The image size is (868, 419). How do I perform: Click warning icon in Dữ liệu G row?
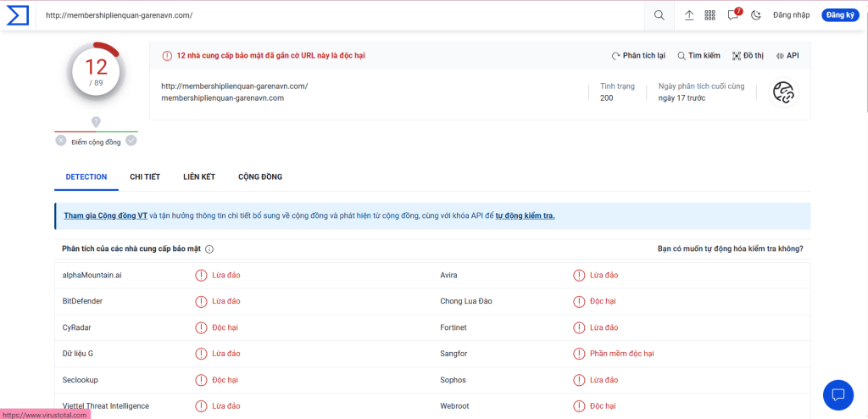click(201, 354)
